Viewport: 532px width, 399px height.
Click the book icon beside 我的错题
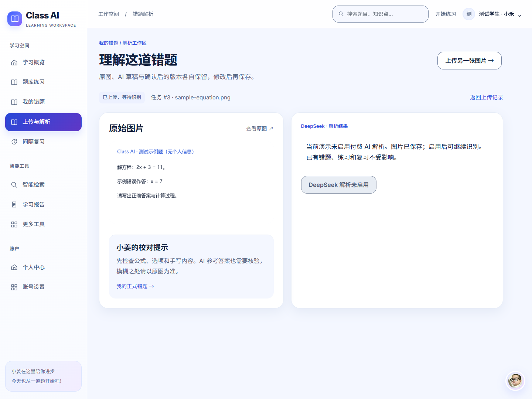pyautogui.click(x=14, y=102)
